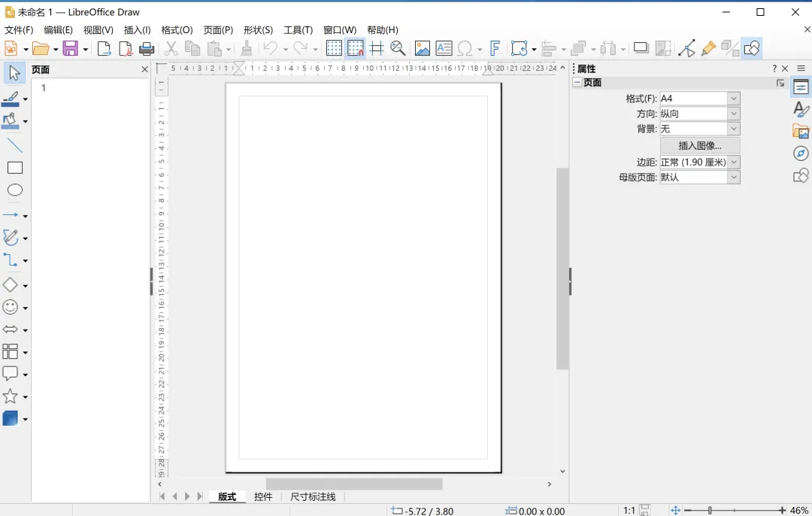The width and height of the screenshot is (812, 516).
Task: Open sidebar settings hamburger menu
Action: click(801, 68)
